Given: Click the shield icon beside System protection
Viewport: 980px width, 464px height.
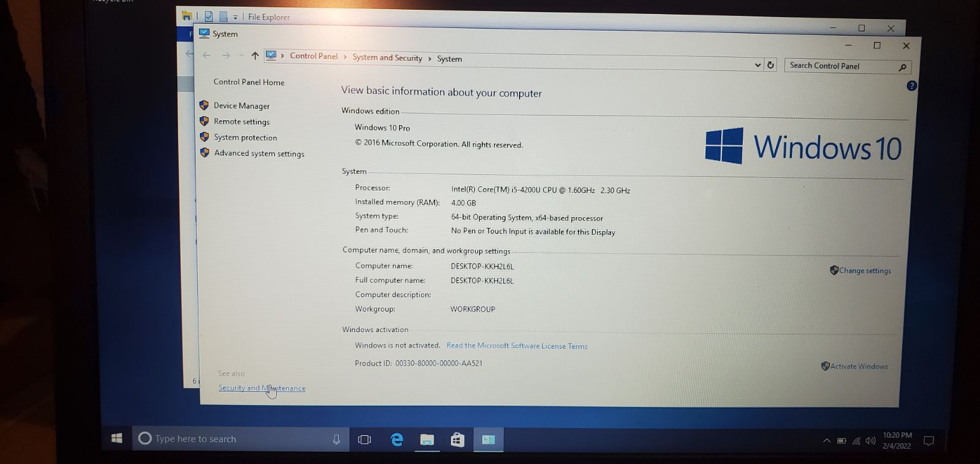Looking at the screenshot, I should point(205,137).
